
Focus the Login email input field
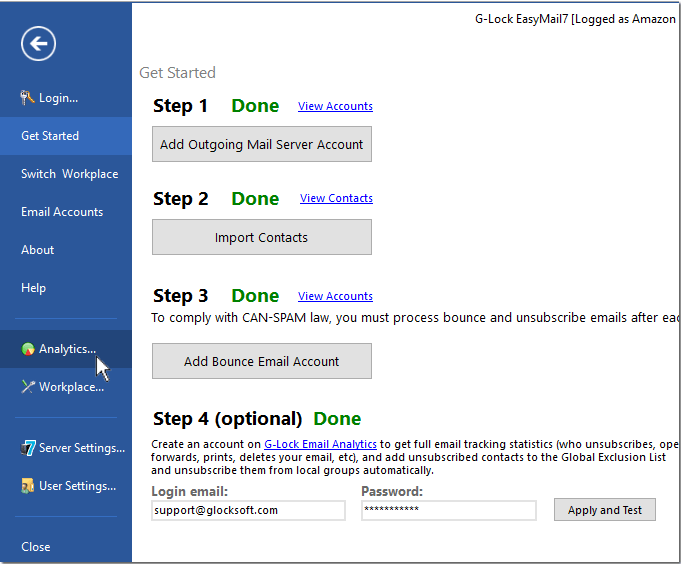248,510
